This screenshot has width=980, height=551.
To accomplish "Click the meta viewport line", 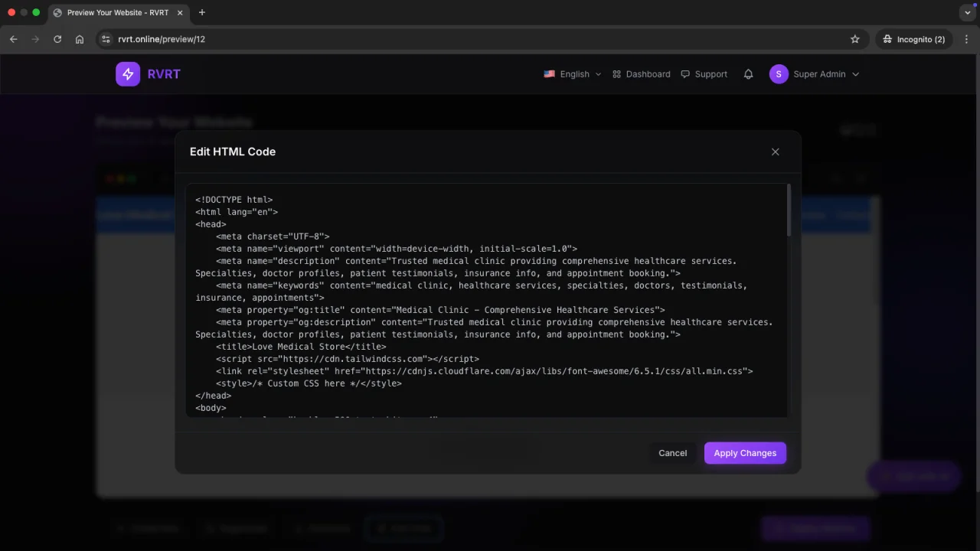I will coord(397,249).
